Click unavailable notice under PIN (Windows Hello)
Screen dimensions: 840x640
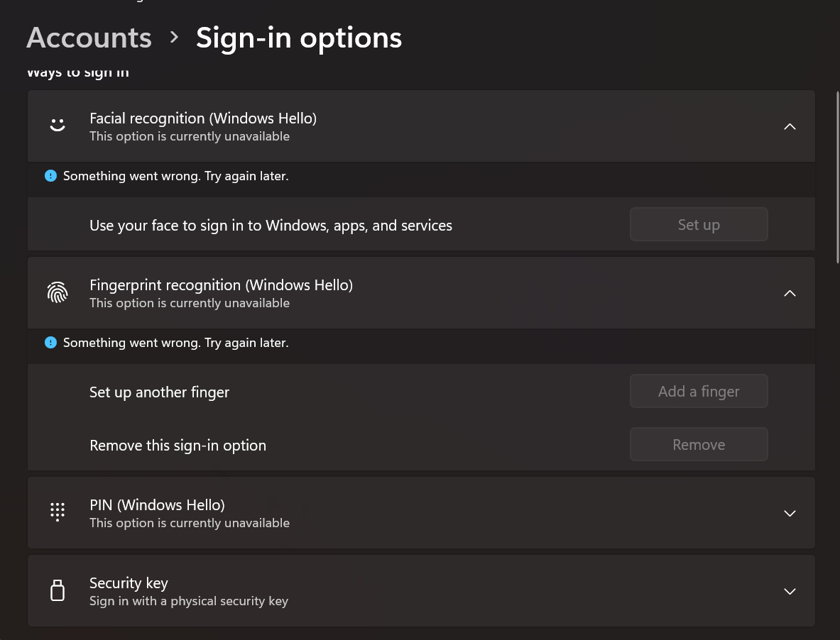pyautogui.click(x=190, y=523)
